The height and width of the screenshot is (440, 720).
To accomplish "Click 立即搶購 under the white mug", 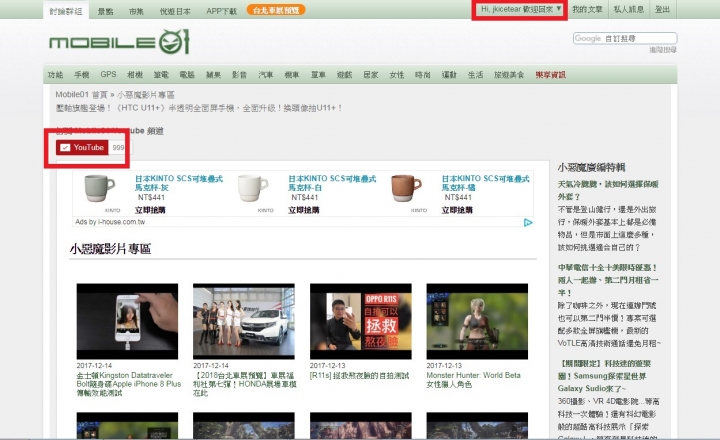I will click(x=304, y=210).
